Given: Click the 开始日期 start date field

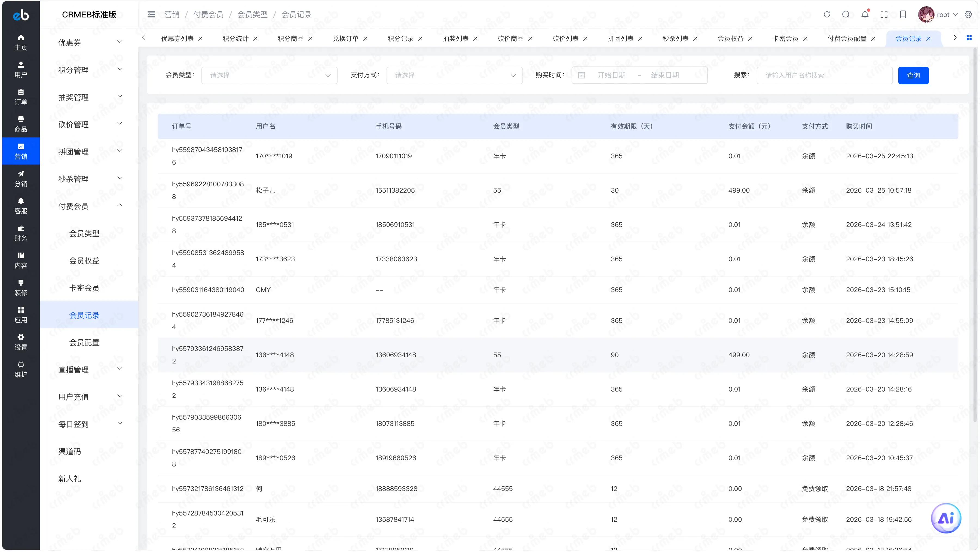Looking at the screenshot, I should click(x=611, y=75).
